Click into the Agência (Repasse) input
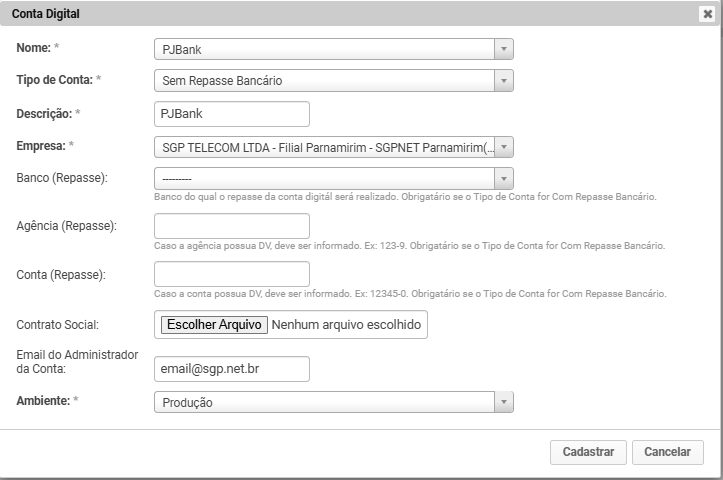This screenshot has height=480, width=723. [x=232, y=226]
